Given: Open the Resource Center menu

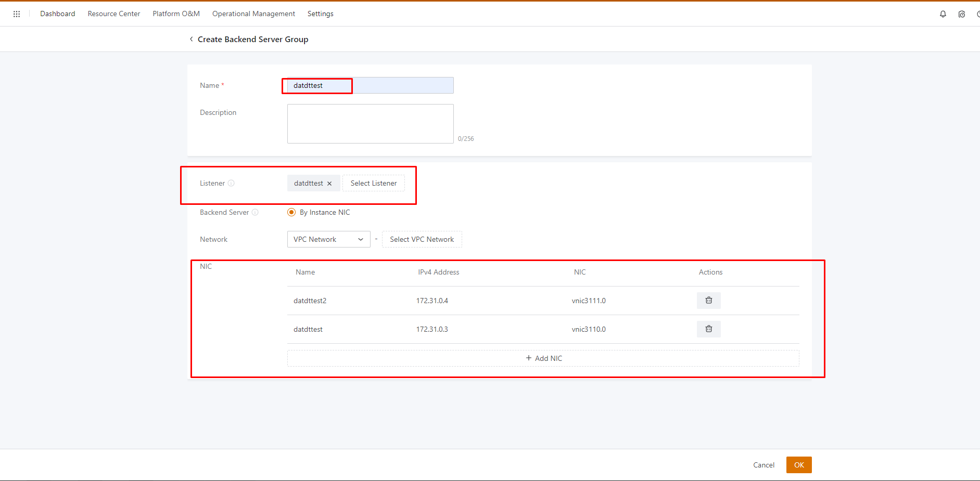Looking at the screenshot, I should [113, 14].
